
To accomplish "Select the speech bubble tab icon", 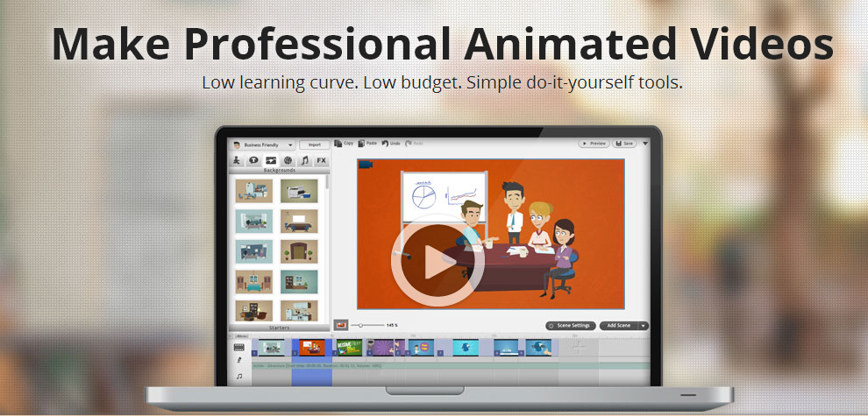I will (x=253, y=160).
